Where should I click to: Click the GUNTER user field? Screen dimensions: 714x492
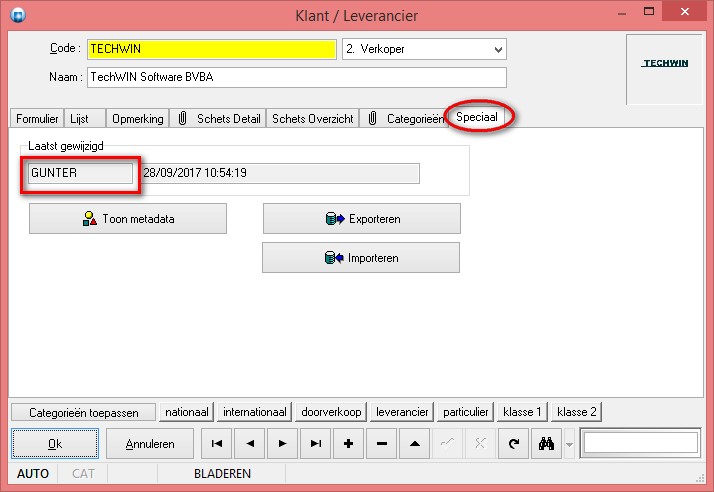[80, 173]
